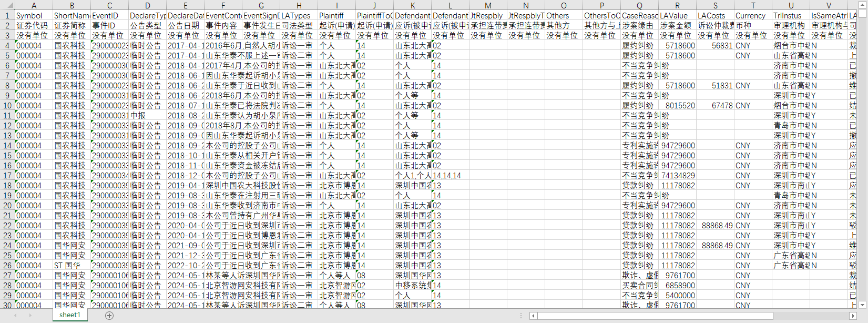Click the previous sheet navigation arrow
The width and height of the screenshot is (868, 323).
(x=16, y=316)
